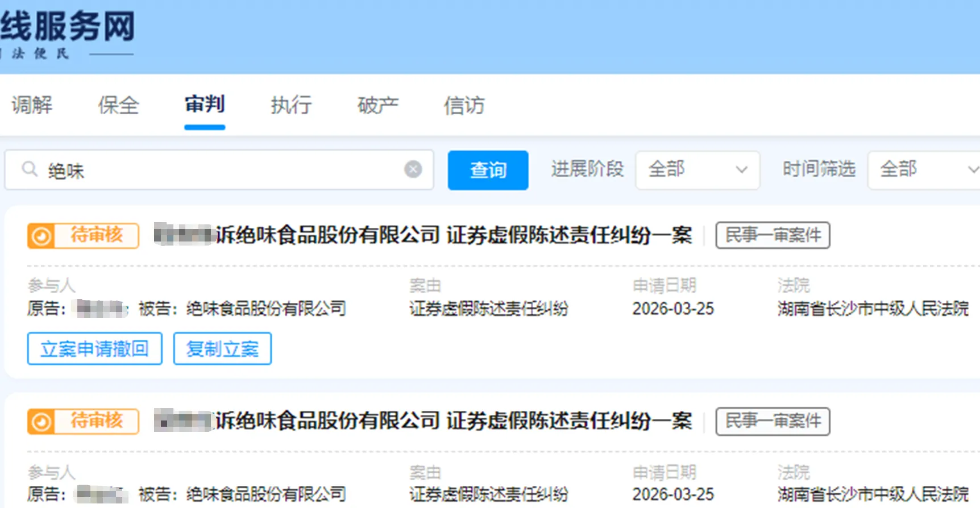Viewport: 980px width, 508px height.
Task: Open the 破产 tab
Action: [378, 105]
